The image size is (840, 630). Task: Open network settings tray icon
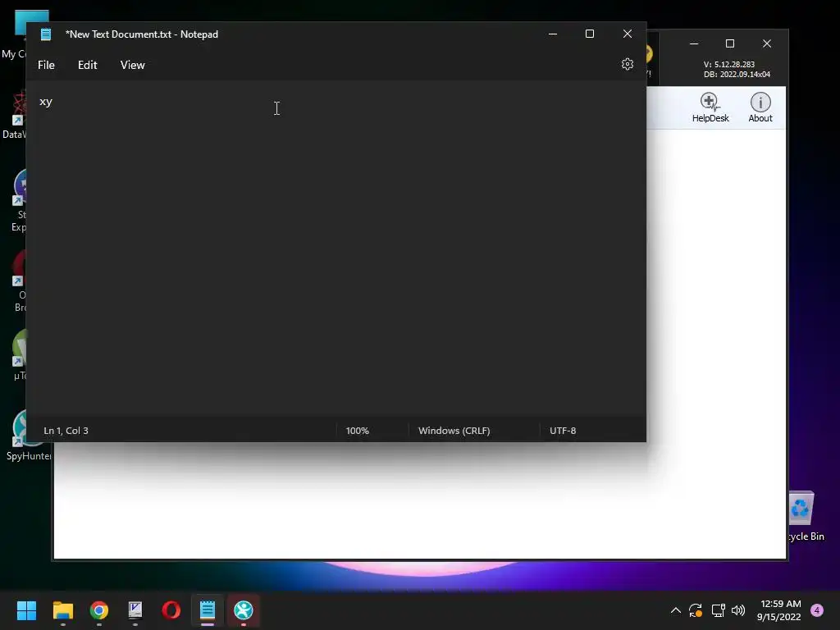[718, 610]
